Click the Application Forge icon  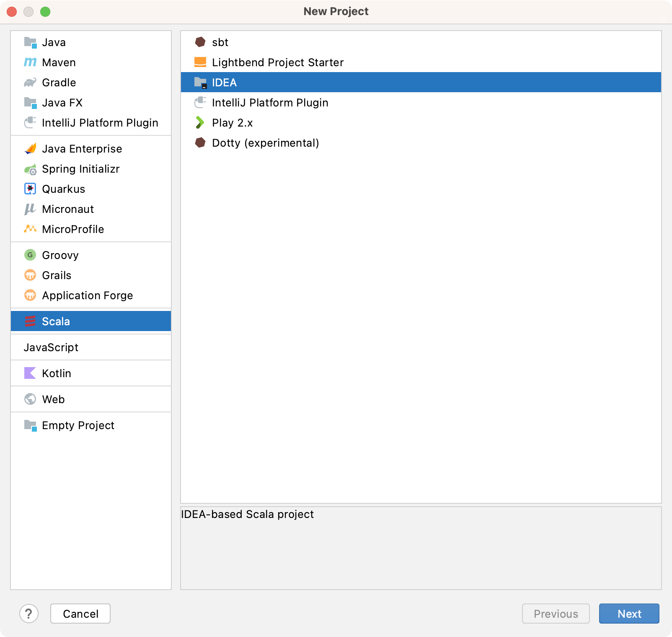click(30, 295)
